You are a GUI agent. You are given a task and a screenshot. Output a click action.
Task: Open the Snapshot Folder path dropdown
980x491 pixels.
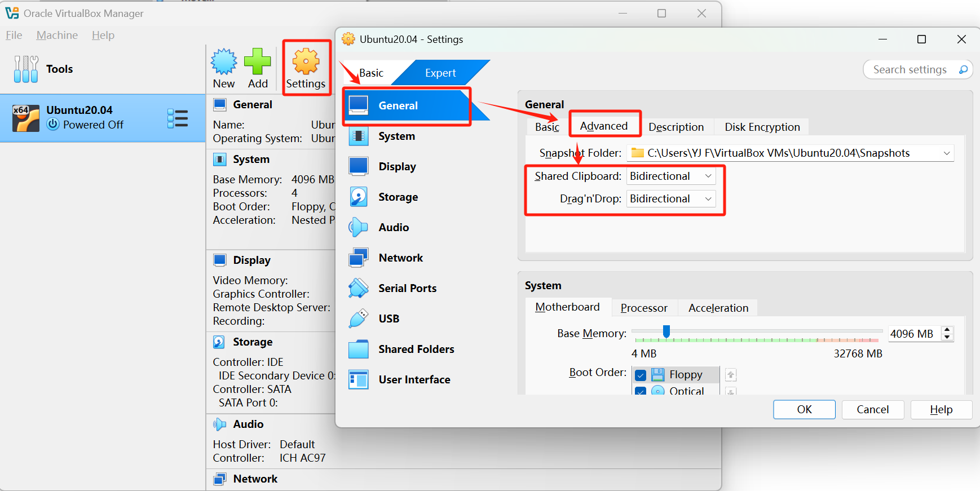click(946, 153)
